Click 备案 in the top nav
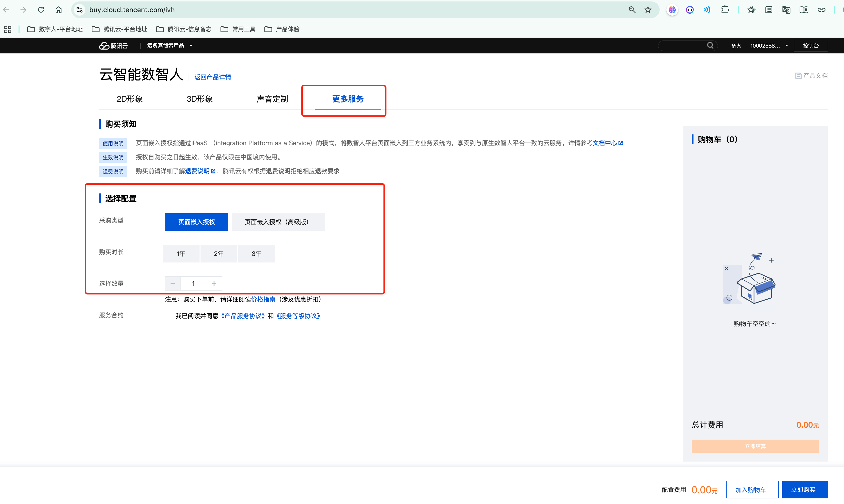This screenshot has width=844, height=504. click(736, 46)
